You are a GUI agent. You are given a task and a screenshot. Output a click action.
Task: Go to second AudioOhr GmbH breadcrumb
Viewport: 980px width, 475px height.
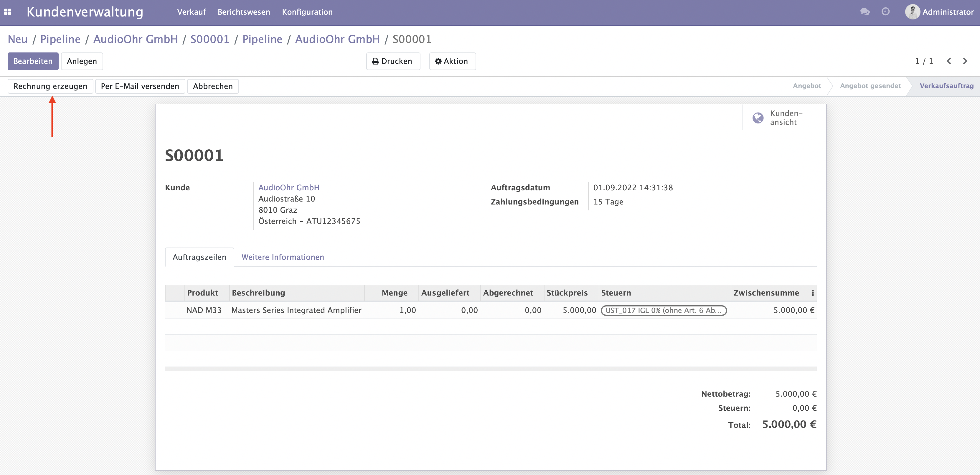[337, 39]
